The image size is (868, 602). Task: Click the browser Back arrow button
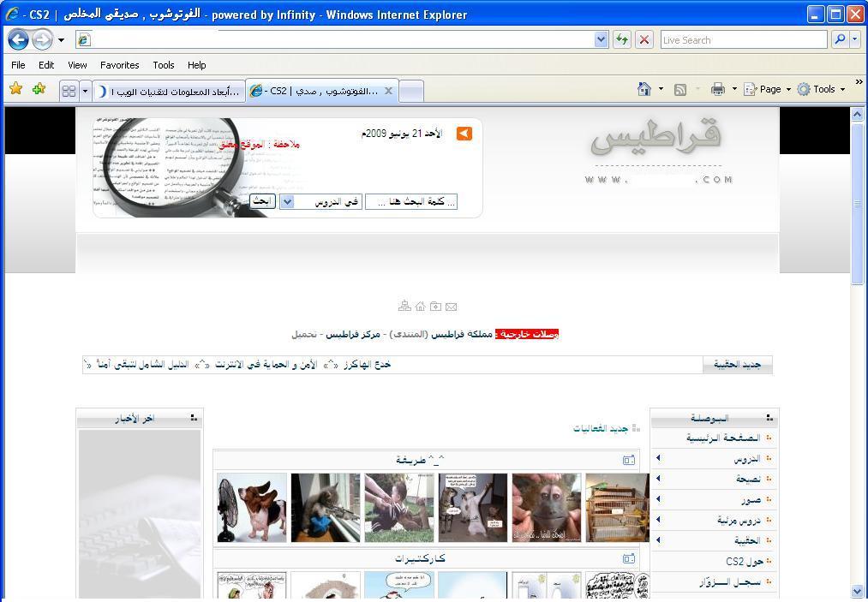click(x=18, y=39)
